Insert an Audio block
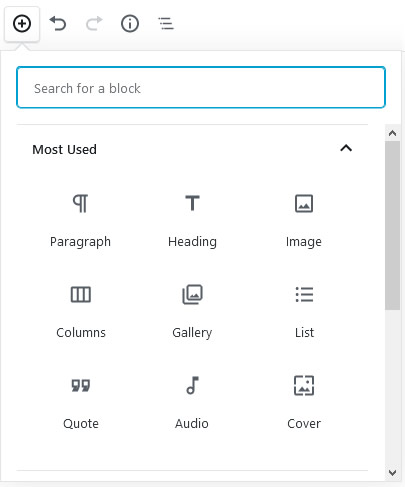Screen dimensions: 405x487 (192, 402)
